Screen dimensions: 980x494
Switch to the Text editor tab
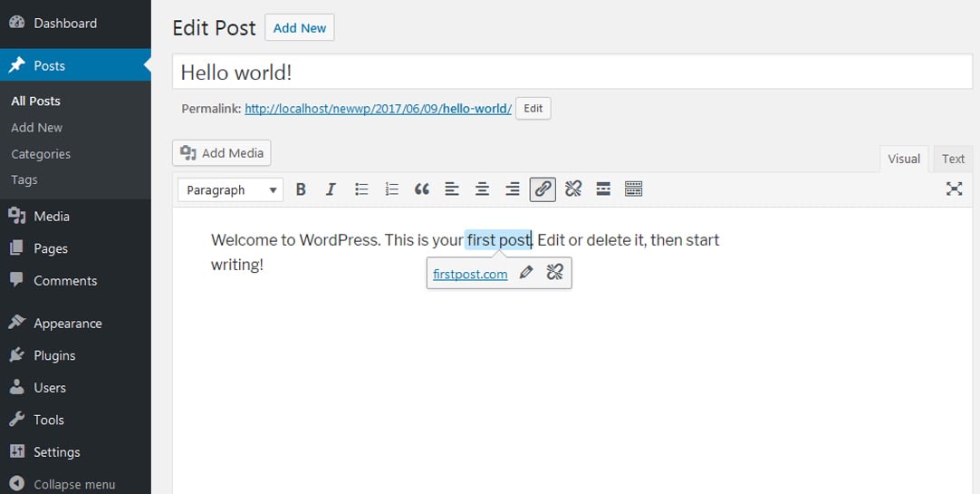953,159
